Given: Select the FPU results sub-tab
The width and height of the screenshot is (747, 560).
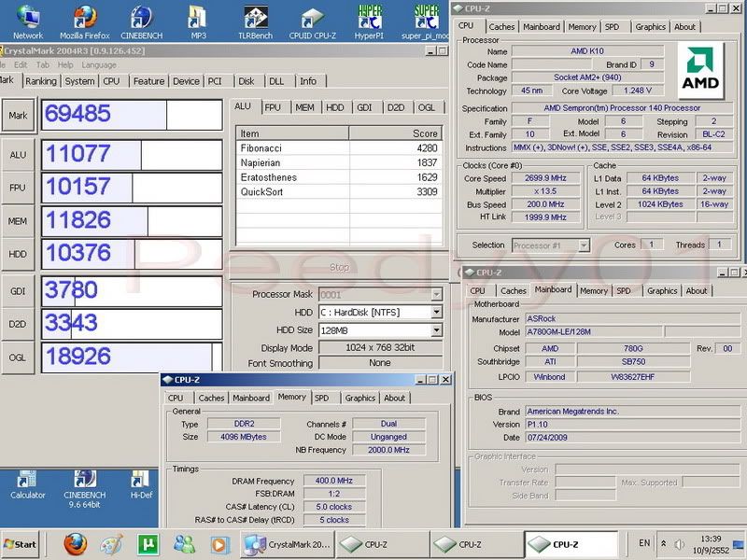Looking at the screenshot, I should tap(273, 107).
